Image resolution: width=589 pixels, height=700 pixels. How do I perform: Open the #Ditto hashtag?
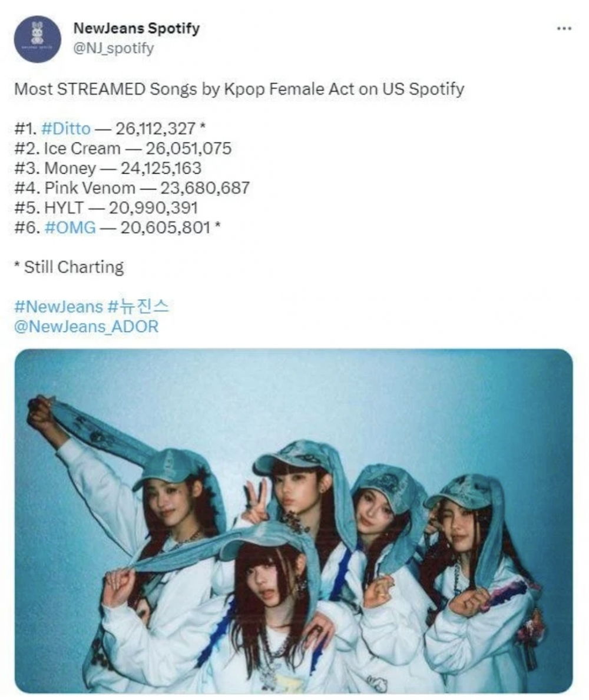click(65, 128)
